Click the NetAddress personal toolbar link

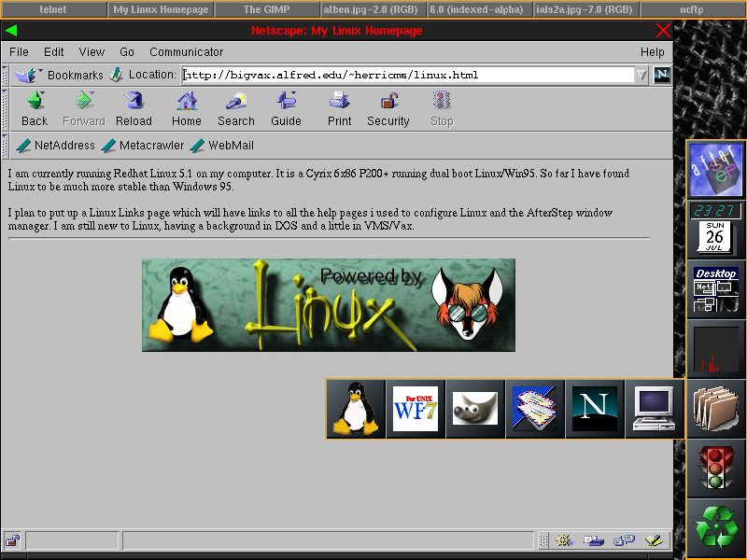(55, 146)
